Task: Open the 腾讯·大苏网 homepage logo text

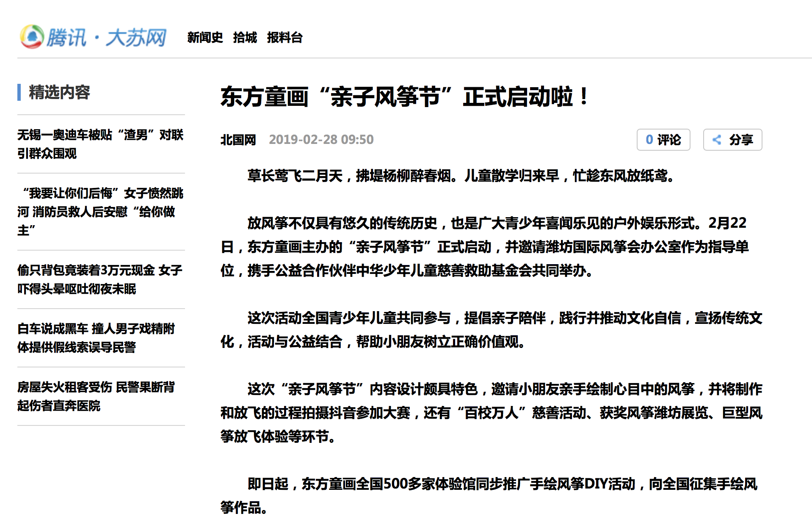Action: coord(106,38)
